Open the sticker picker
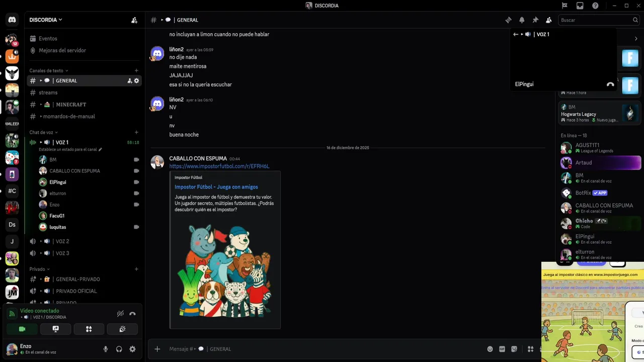This screenshot has width=644, height=362. coord(514,349)
